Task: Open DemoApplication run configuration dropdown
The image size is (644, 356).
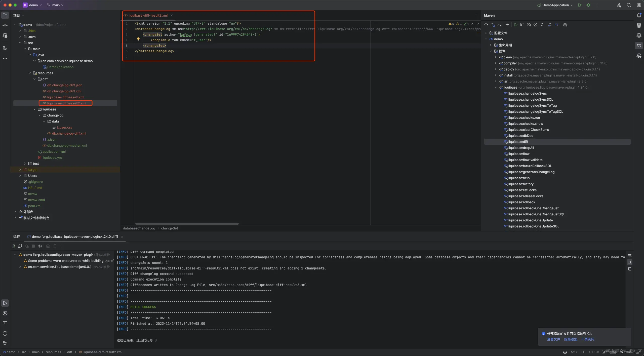Action: [x=555, y=5]
